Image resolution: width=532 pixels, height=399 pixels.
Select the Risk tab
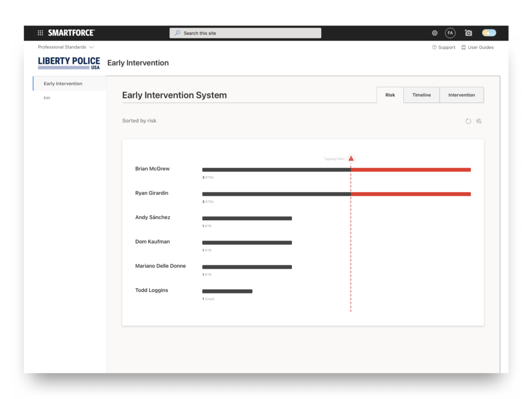(x=390, y=95)
